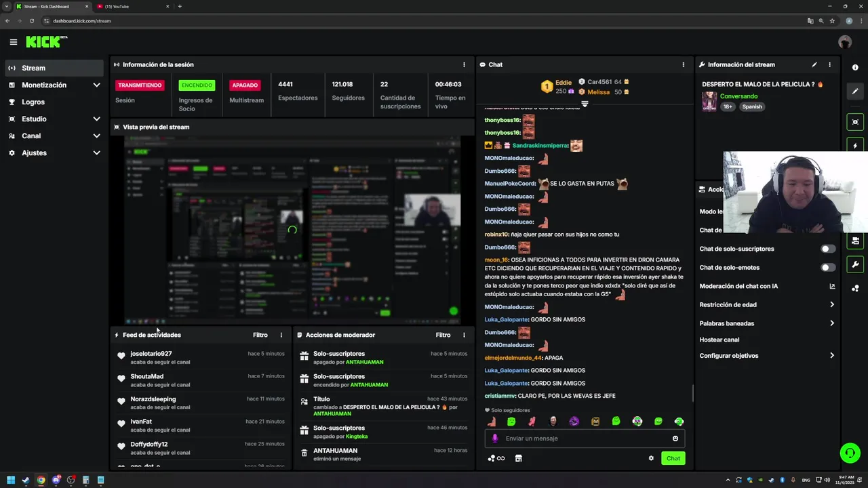This screenshot has height=488, width=868.
Task: Click Hostear canal option
Action: click(719, 340)
